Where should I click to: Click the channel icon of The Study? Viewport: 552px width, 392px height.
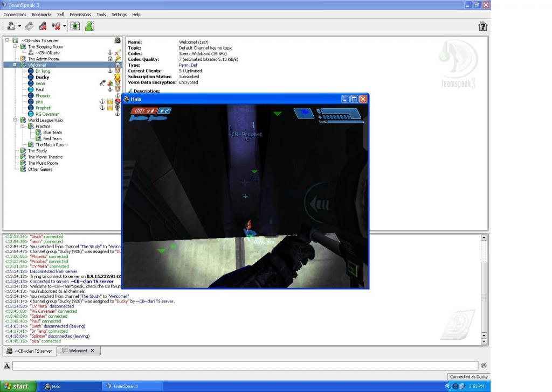pyautogui.click(x=23, y=150)
